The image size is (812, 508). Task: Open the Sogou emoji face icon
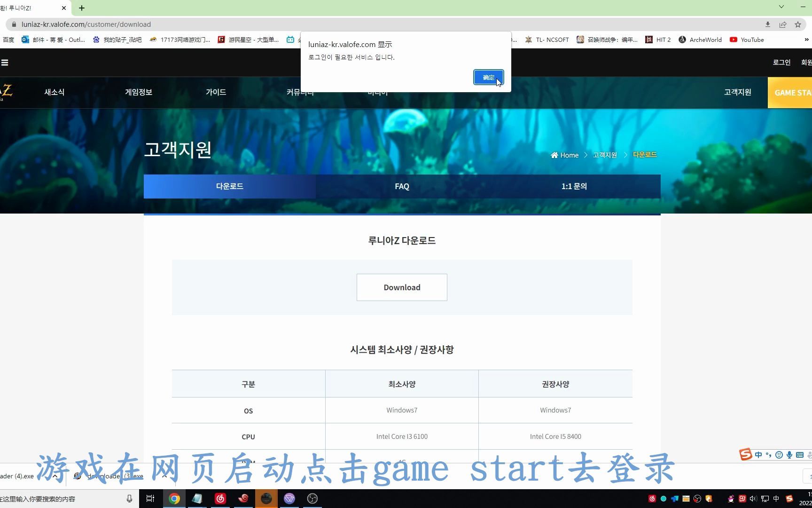click(x=779, y=455)
